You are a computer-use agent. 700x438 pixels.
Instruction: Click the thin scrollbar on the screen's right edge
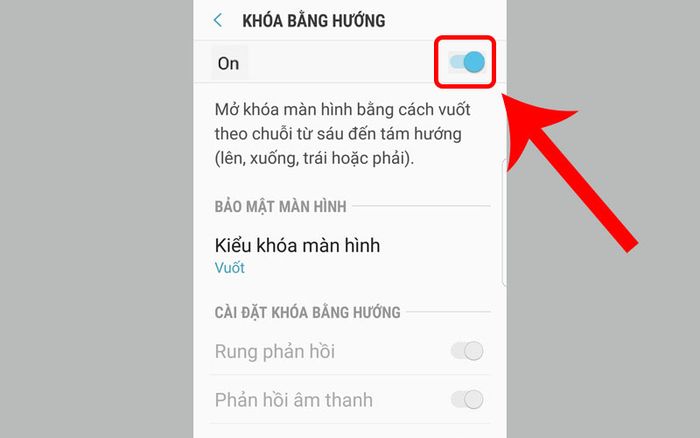click(504, 222)
